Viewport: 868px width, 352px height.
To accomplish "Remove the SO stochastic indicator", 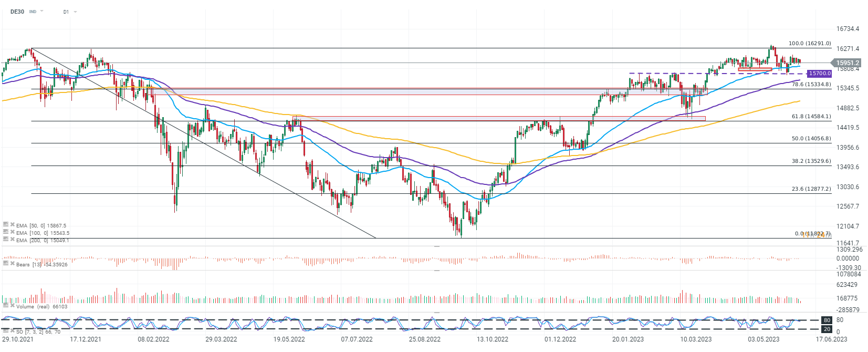I will (x=12, y=330).
